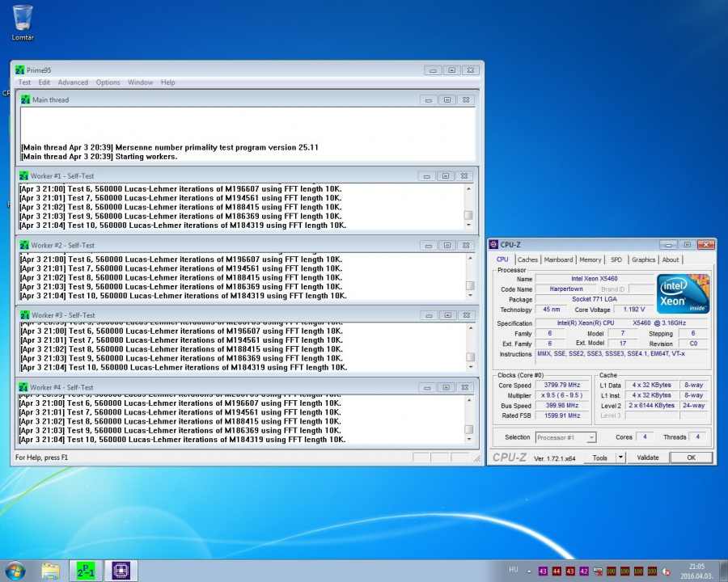The width and height of the screenshot is (728, 582).
Task: Click the tray temperature icon showing 44
Action: pos(557,571)
